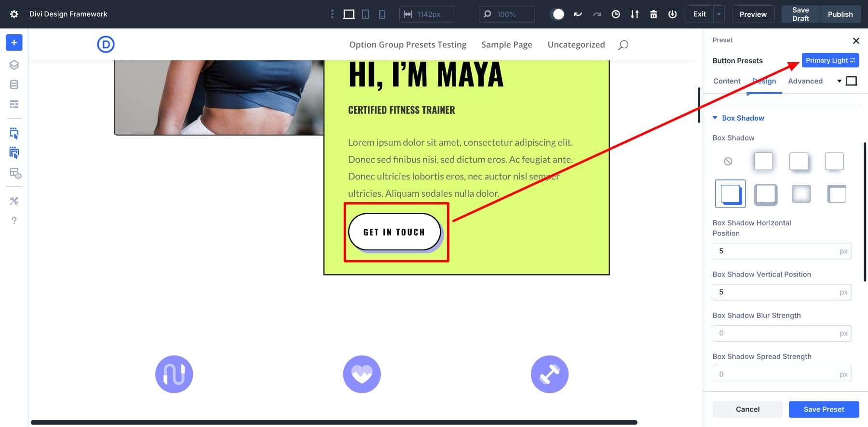Click the Box Shadow Blur Strength field
The height and width of the screenshot is (427, 868).
point(777,333)
